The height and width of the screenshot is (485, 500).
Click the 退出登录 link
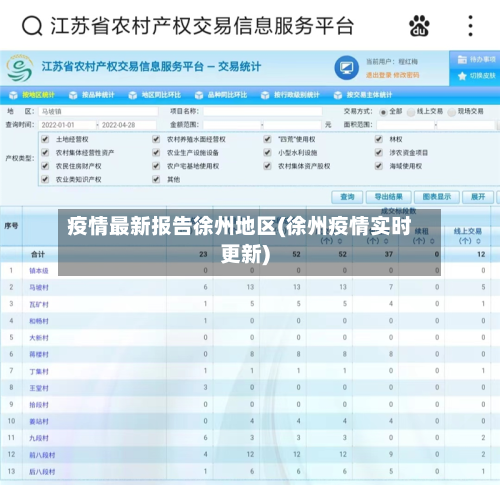click(x=379, y=75)
